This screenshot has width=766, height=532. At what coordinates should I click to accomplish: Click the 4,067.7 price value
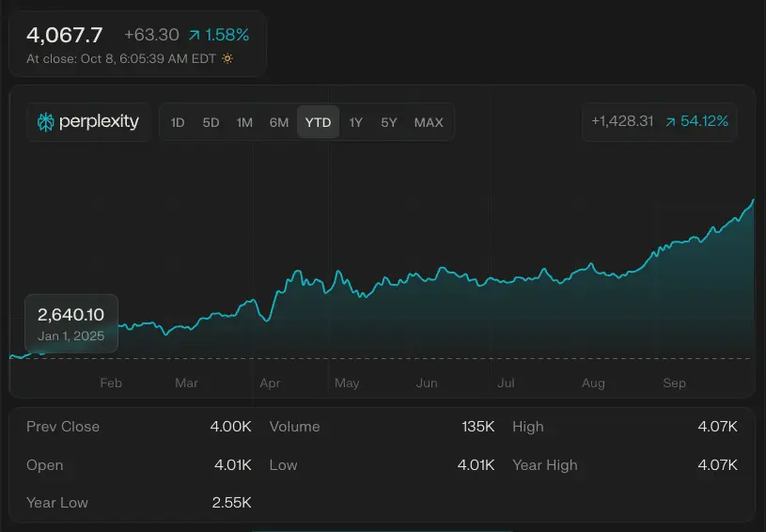[x=65, y=36]
